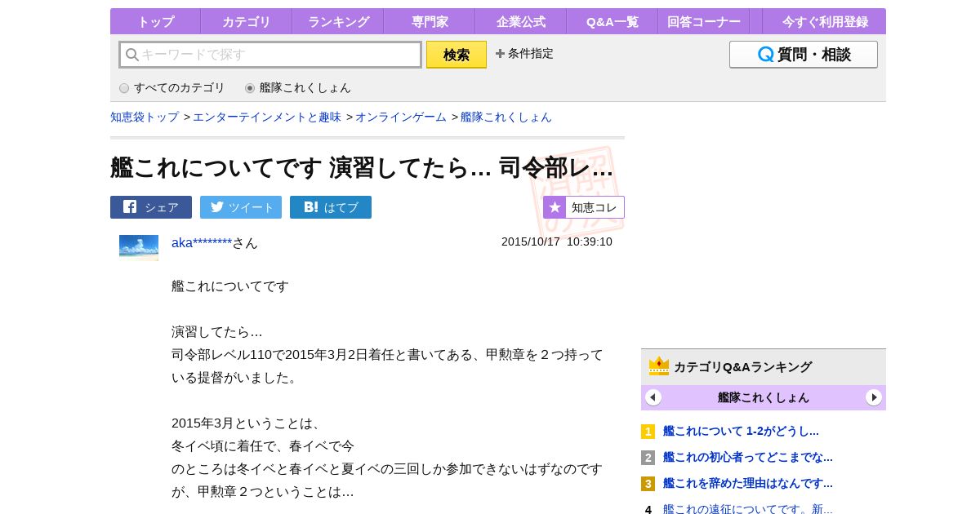
Task: Click the bronze rank 3 badge
Action: [648, 484]
